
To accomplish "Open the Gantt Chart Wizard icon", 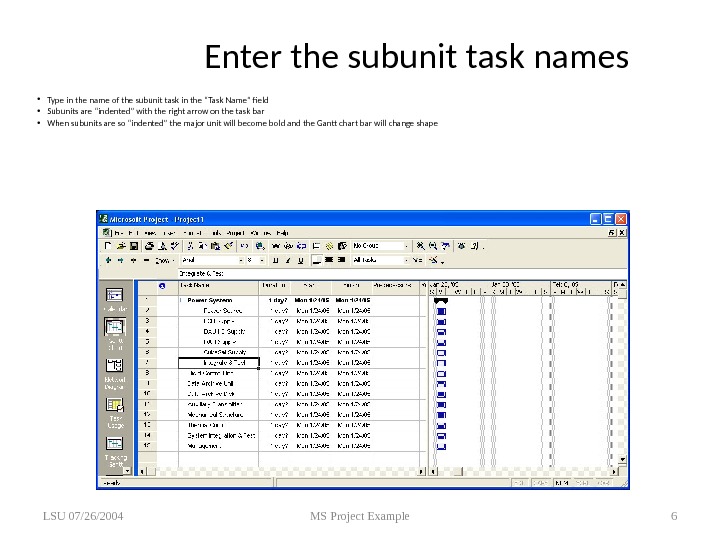I will (x=433, y=260).
